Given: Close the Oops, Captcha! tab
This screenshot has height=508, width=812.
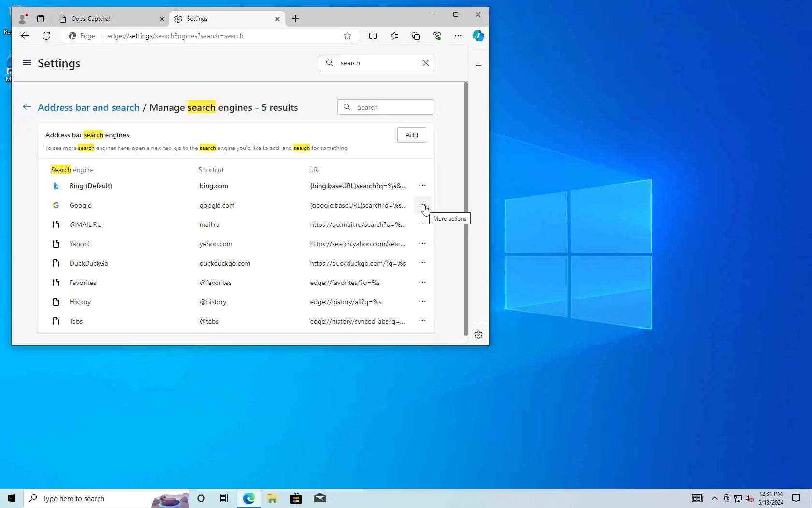Looking at the screenshot, I should pos(162,19).
